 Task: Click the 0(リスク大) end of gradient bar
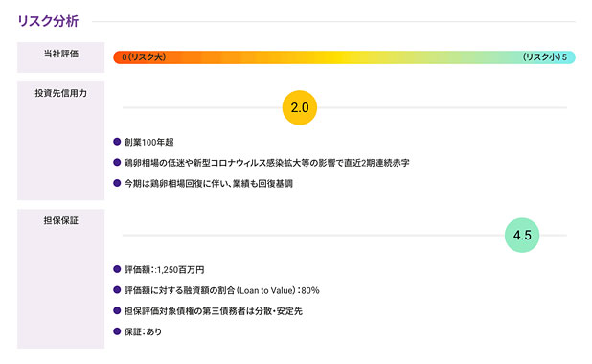pos(144,57)
